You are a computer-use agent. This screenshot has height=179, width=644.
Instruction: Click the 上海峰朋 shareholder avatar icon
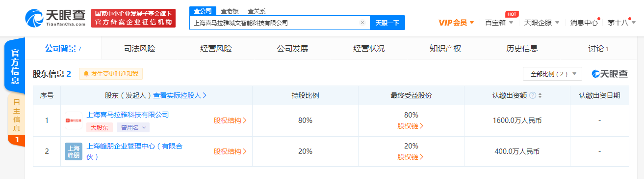(x=74, y=151)
